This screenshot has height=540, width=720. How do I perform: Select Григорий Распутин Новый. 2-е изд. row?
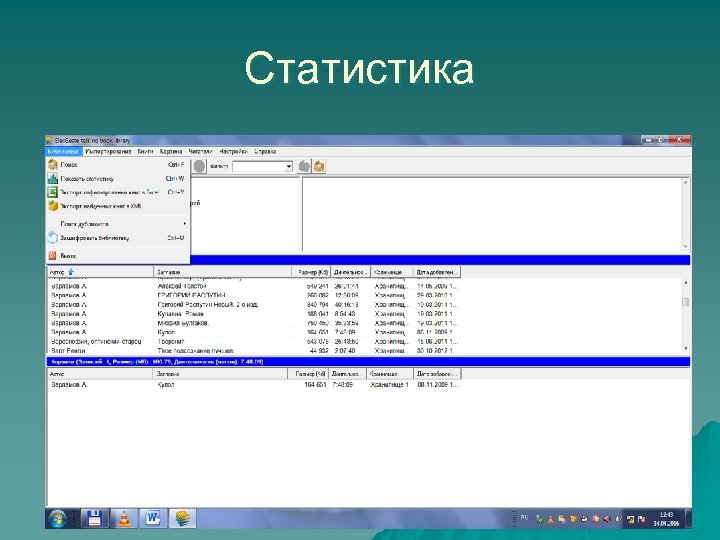254,304
